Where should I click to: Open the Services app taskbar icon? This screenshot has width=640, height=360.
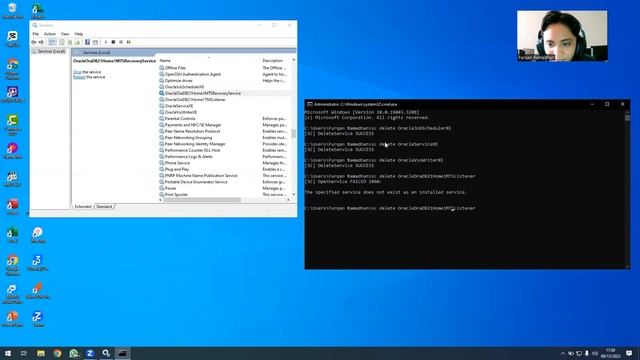(x=106, y=353)
